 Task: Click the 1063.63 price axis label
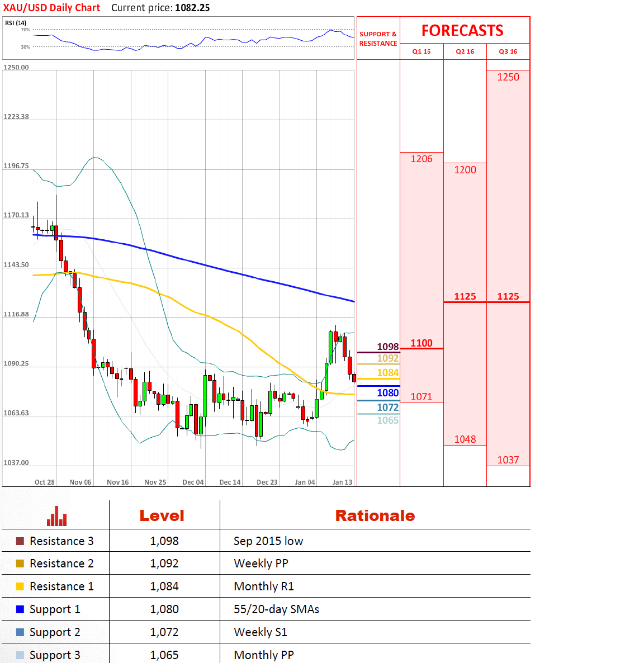[16, 413]
